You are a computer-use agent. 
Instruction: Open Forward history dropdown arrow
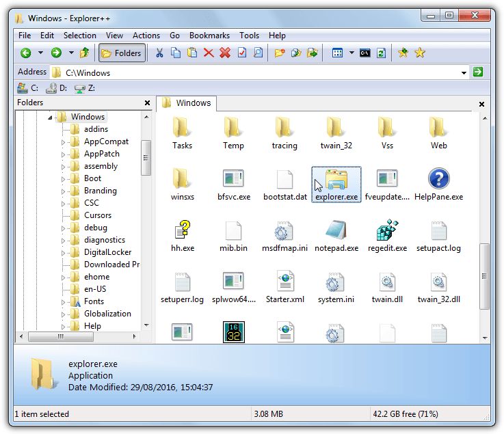point(71,53)
